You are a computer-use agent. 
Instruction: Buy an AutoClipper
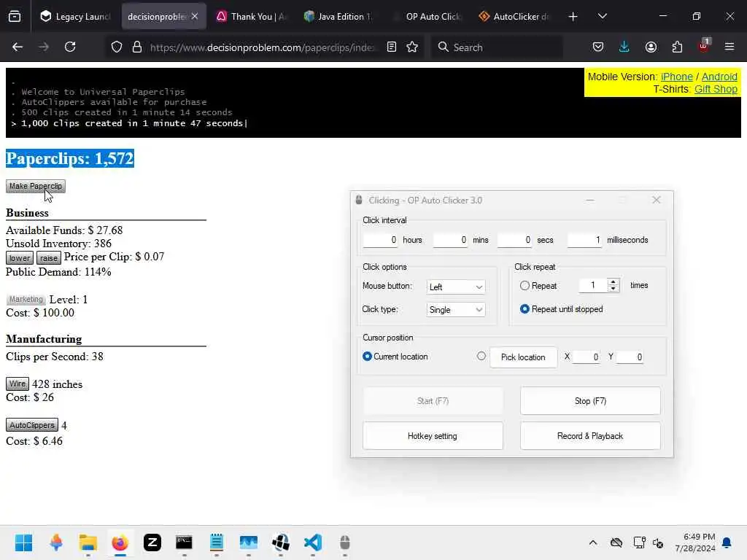(32, 425)
